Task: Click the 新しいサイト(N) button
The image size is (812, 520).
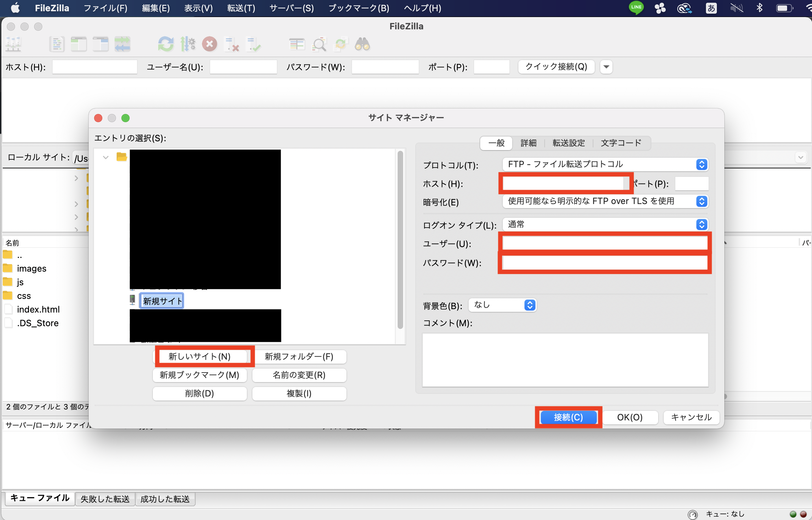Action: (200, 357)
